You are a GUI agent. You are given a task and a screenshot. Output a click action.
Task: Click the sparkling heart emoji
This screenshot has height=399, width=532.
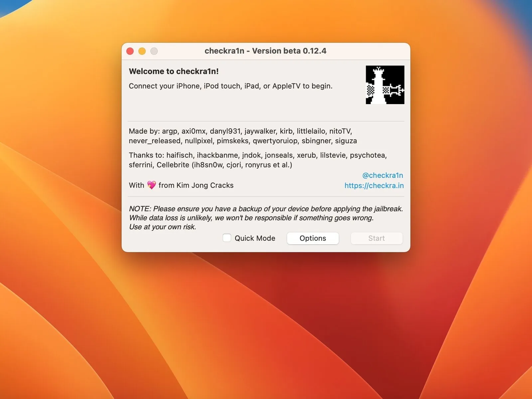[151, 185]
